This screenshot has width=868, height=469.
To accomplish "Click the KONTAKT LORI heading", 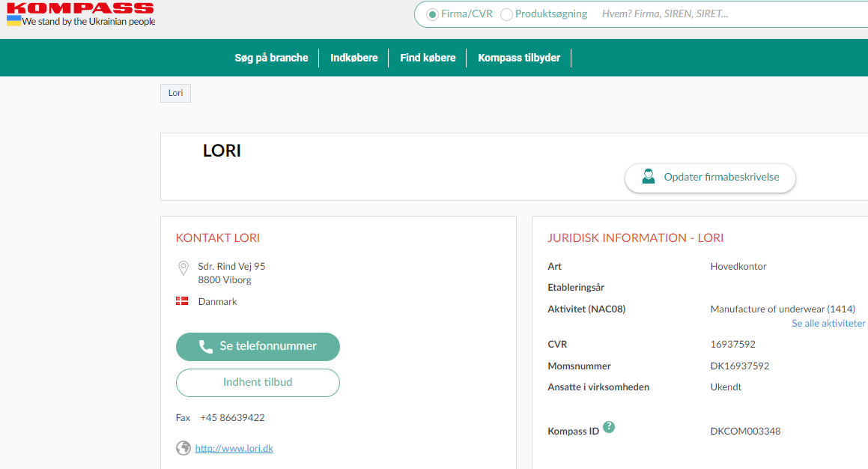I will pyautogui.click(x=217, y=238).
